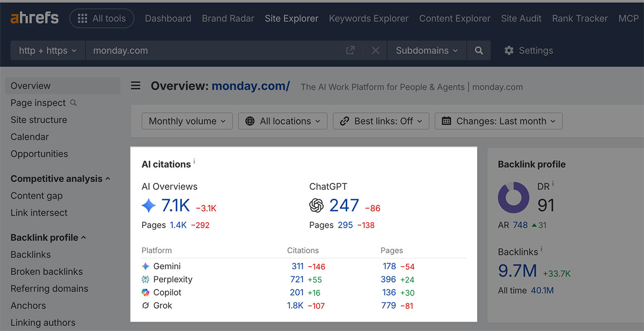Image resolution: width=644 pixels, height=331 pixels.
Task: Open the All tools grid menu
Action: 102,18
